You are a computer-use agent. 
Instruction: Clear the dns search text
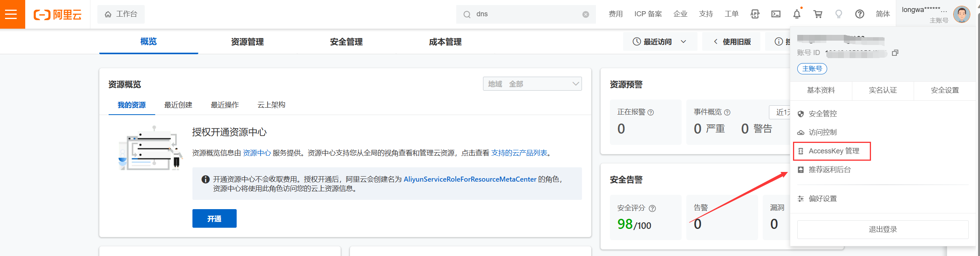tap(586, 14)
